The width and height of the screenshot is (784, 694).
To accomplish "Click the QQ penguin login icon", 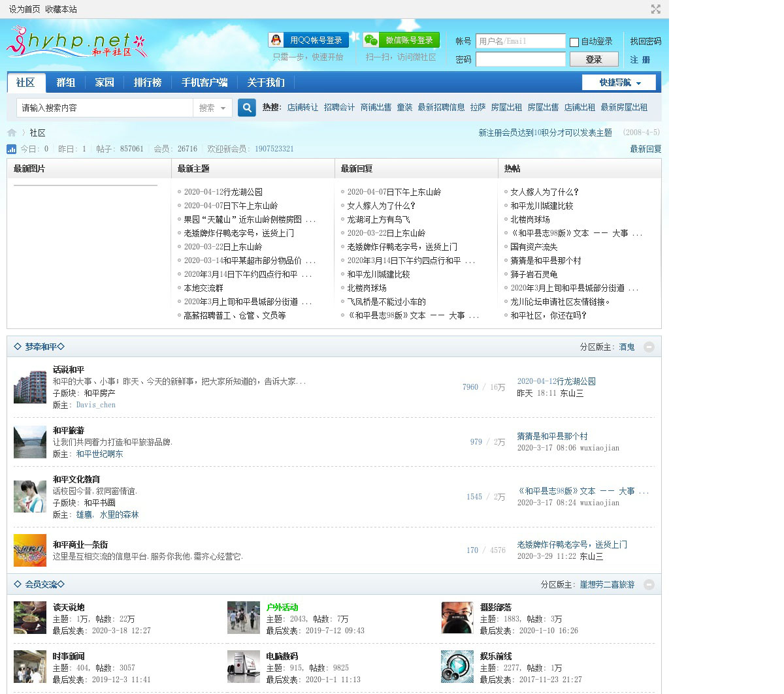I will (276, 40).
